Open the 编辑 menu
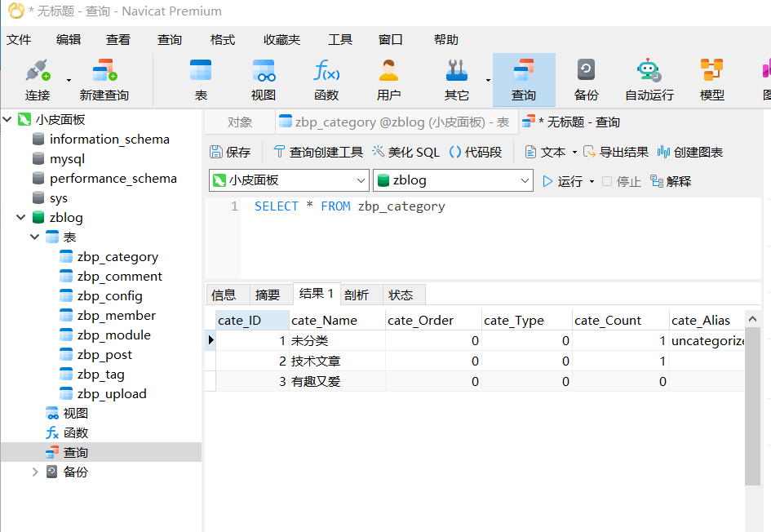 (x=69, y=40)
